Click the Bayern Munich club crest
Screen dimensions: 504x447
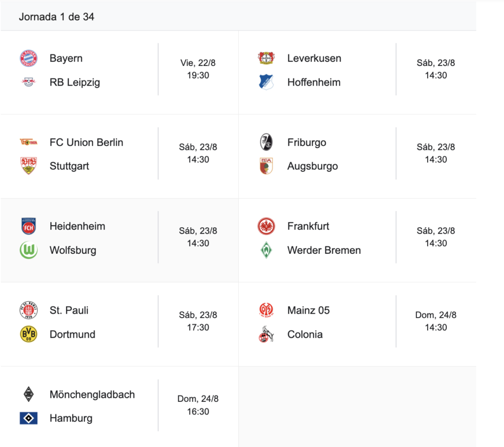click(x=29, y=59)
